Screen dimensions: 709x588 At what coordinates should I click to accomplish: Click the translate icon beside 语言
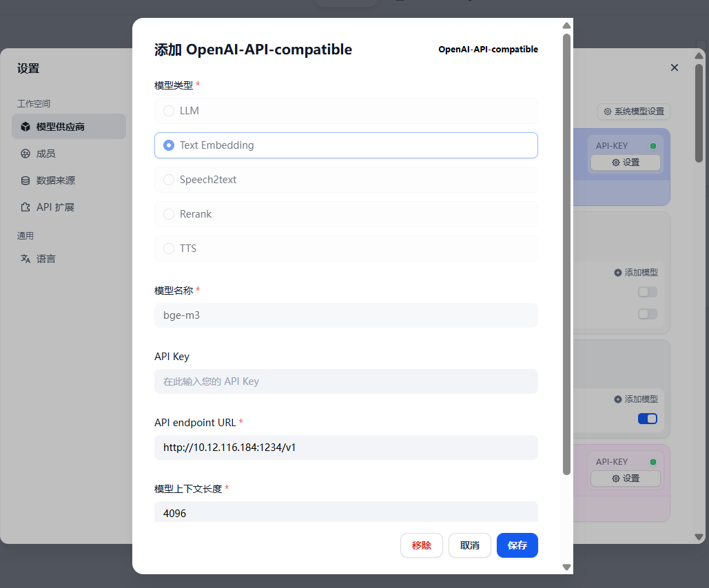pos(25,258)
